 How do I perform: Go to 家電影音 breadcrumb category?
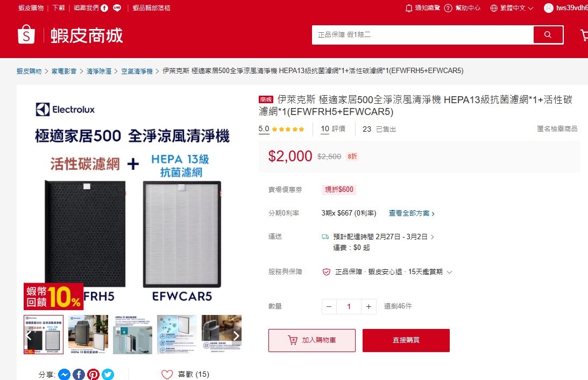pyautogui.click(x=64, y=71)
